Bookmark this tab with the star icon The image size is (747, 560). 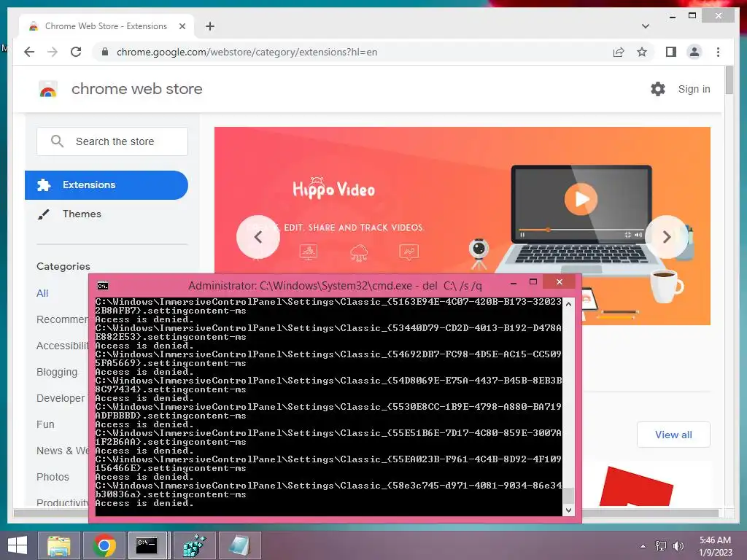coord(642,52)
